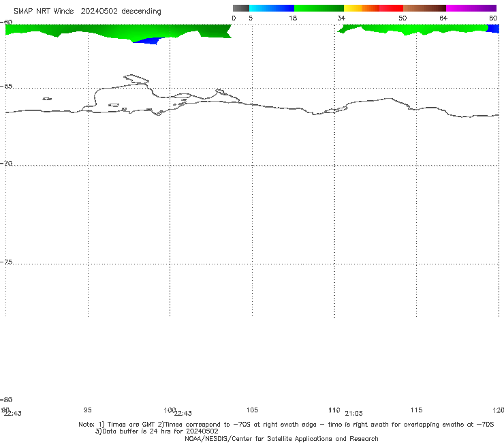Click the color bar label '50'
504x443 pixels.
click(403, 18)
